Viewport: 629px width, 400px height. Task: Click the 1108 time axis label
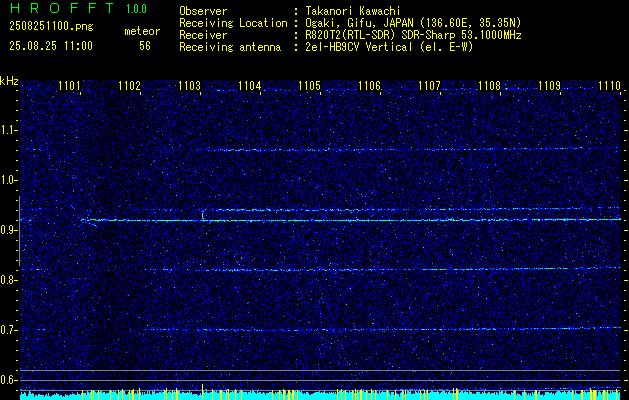(489, 85)
